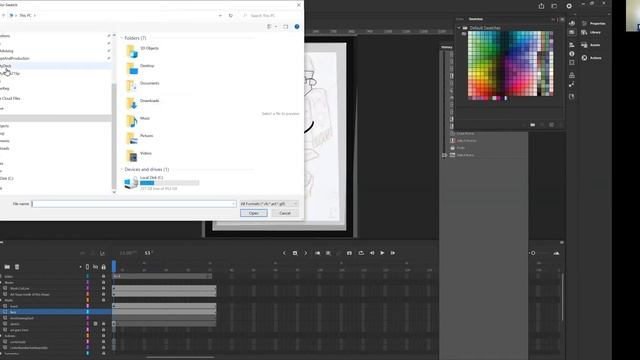Image resolution: width=640 pixels, height=360 pixels.
Task: Go to previous keyframe arrow
Action: (x=284, y=253)
